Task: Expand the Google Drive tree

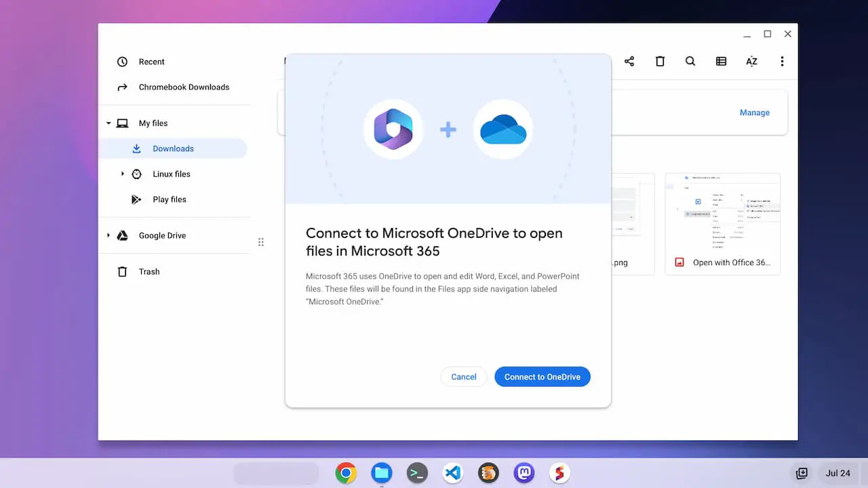Action: 108,236
